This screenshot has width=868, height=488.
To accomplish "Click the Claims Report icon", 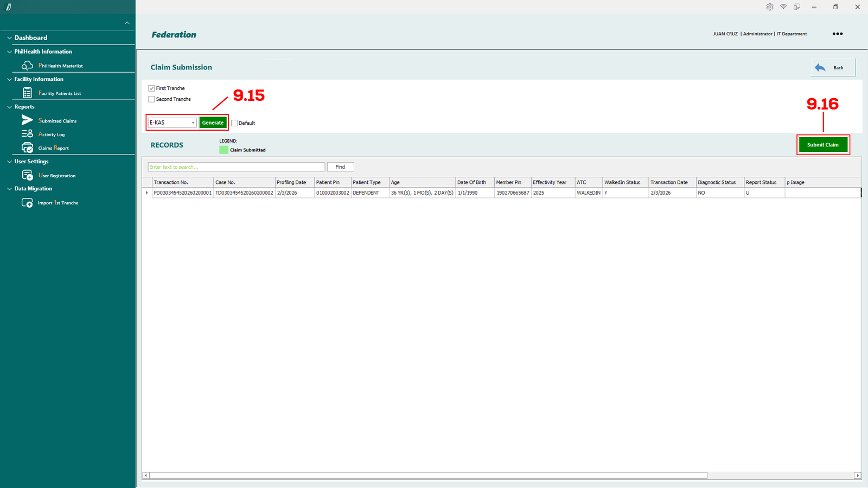I will pos(27,148).
